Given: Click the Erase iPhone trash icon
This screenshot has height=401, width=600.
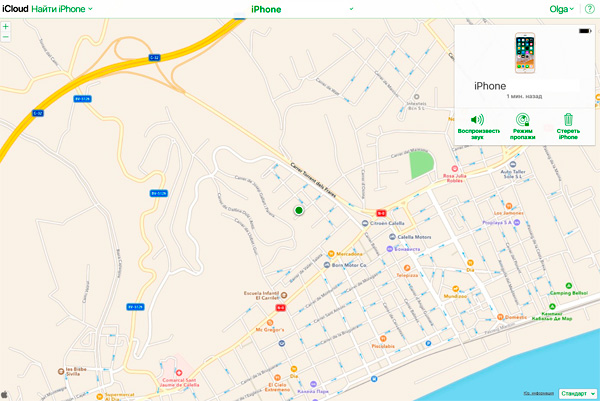Looking at the screenshot, I should pos(568,120).
